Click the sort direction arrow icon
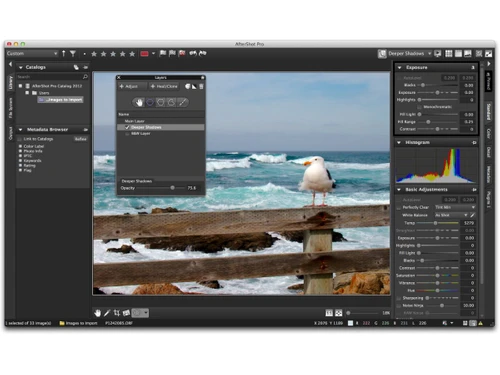 point(64,53)
